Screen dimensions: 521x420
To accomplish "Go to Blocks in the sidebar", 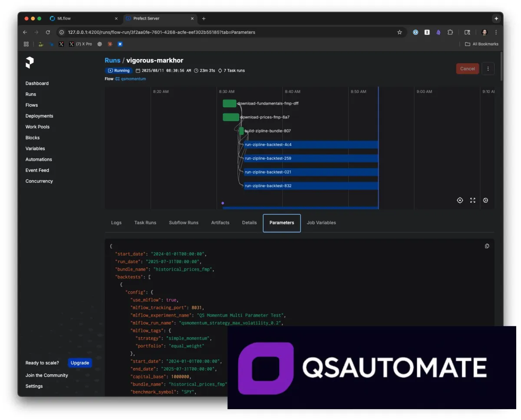I will pyautogui.click(x=33, y=138).
